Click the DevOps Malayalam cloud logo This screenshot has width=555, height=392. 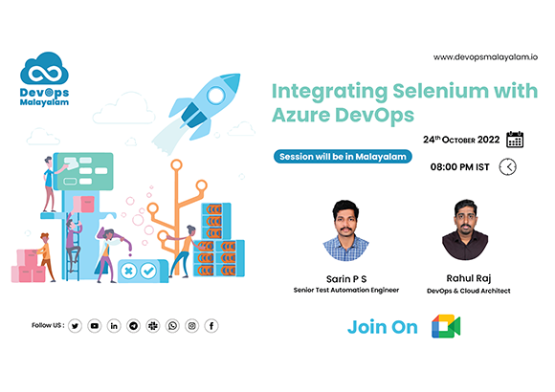point(44,68)
